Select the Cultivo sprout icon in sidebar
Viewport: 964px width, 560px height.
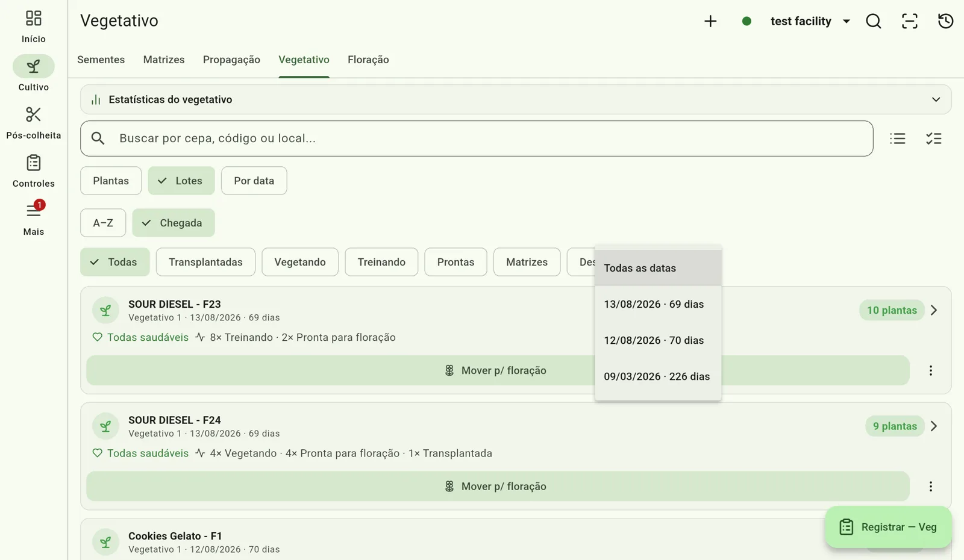click(33, 66)
